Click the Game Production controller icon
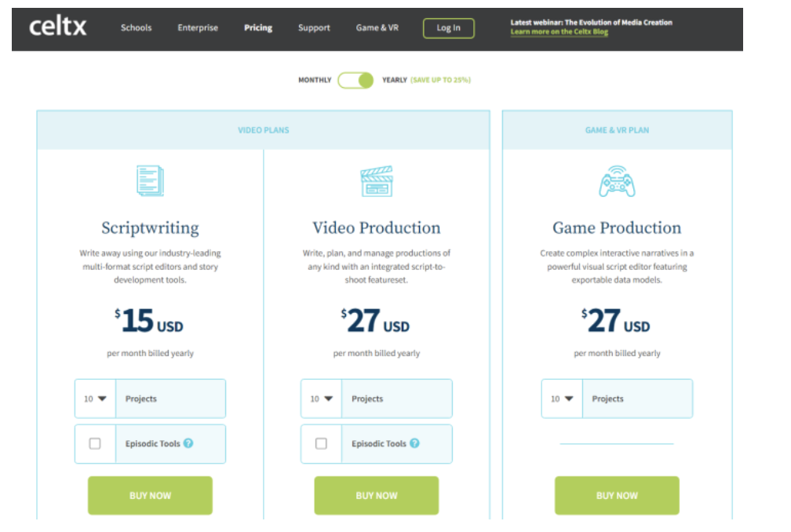This screenshot has height=532, width=791. (x=617, y=181)
